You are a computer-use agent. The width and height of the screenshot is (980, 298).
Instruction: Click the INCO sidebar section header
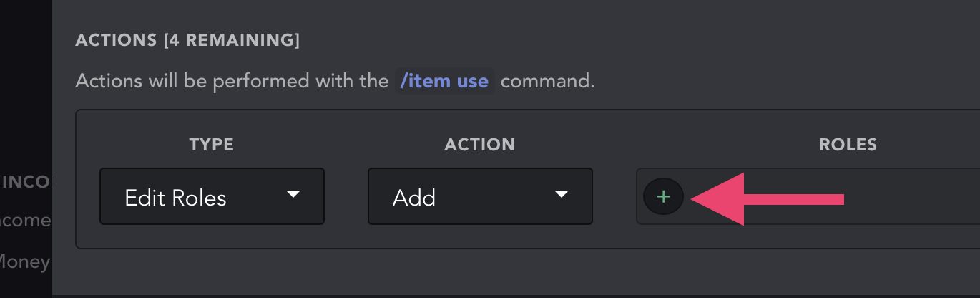coord(27,181)
